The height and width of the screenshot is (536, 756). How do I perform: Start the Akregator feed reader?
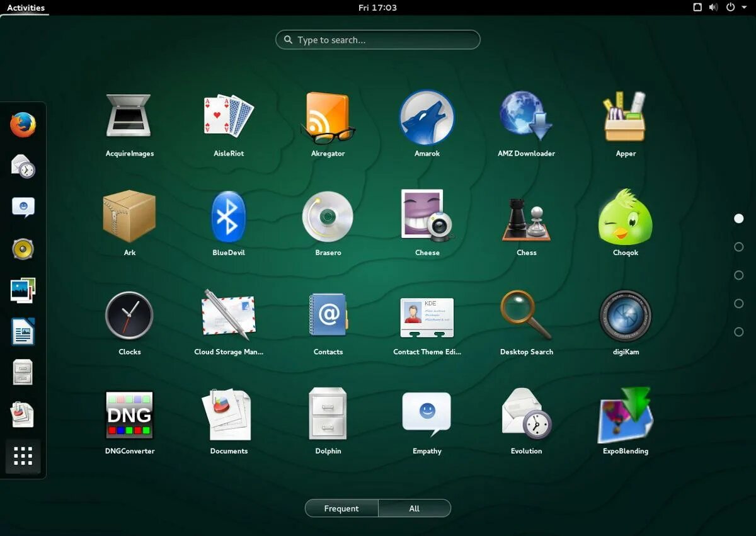tap(328, 117)
